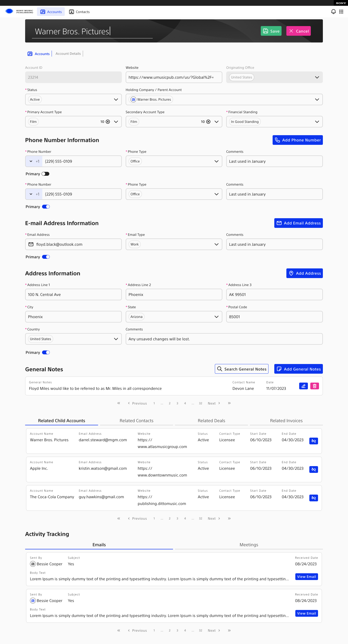Click Add General Notes button

tap(298, 369)
